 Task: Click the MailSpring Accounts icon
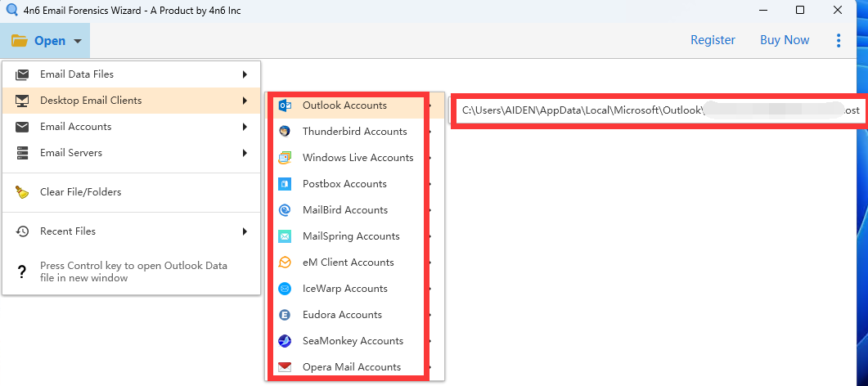coord(285,236)
